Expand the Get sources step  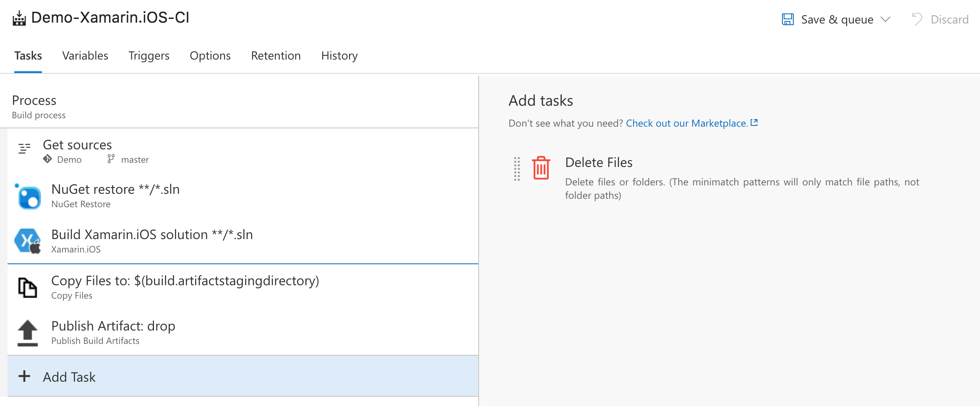pos(77,145)
